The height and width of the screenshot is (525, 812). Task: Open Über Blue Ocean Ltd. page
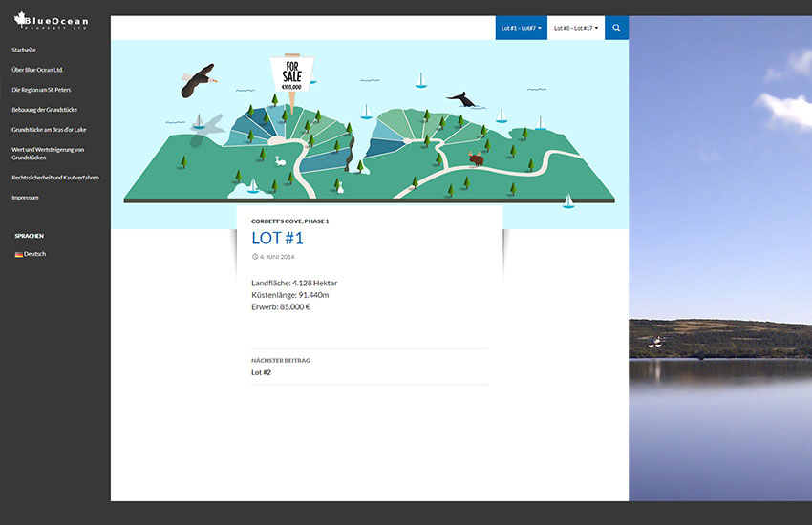[37, 69]
